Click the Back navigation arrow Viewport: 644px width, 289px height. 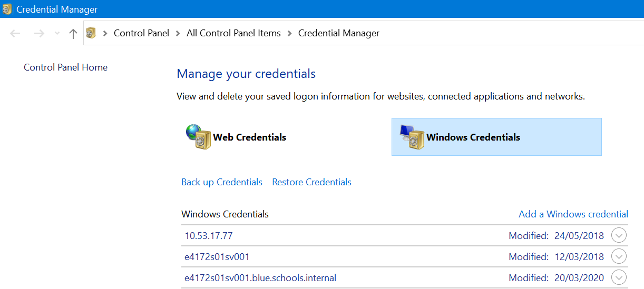pyautogui.click(x=15, y=34)
